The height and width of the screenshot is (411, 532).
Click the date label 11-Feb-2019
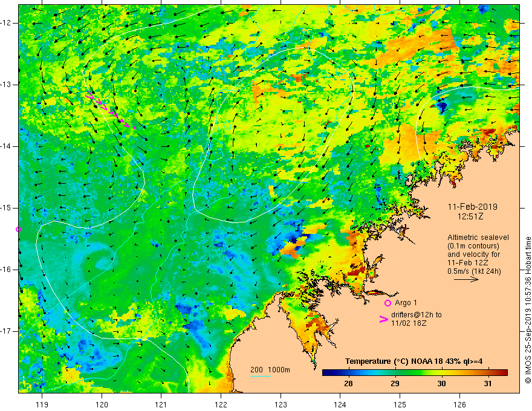click(x=472, y=207)
